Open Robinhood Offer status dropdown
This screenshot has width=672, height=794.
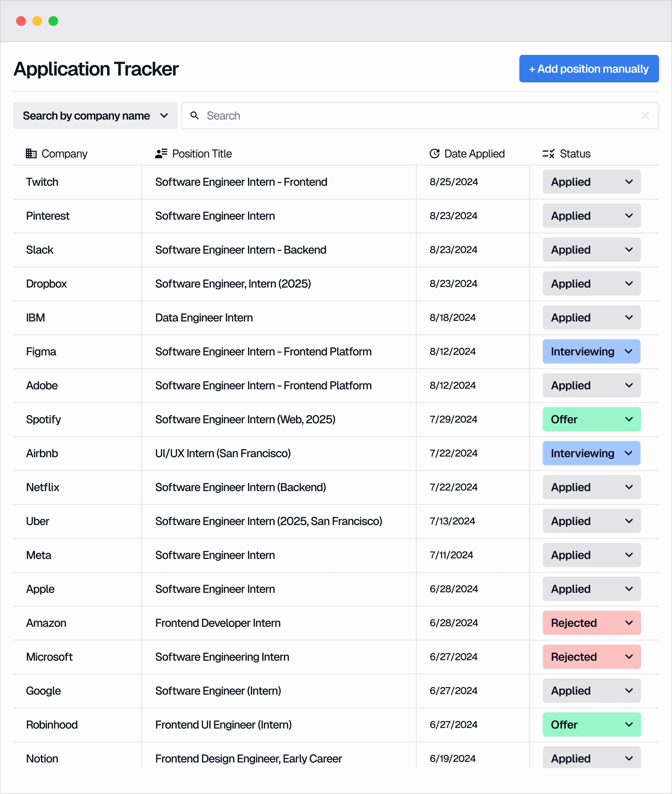591,725
